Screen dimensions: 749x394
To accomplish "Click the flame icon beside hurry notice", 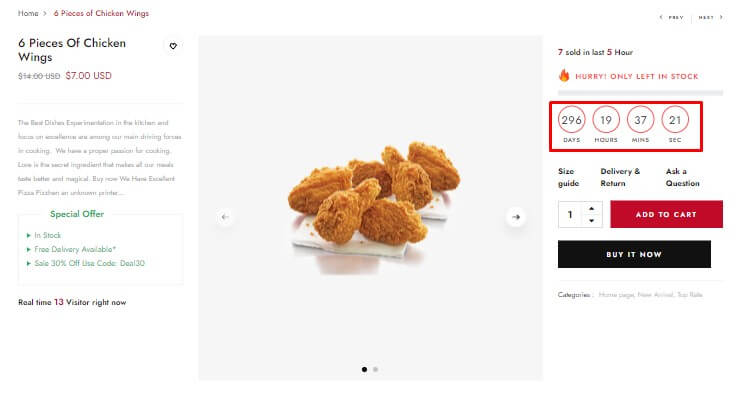I will [564, 75].
